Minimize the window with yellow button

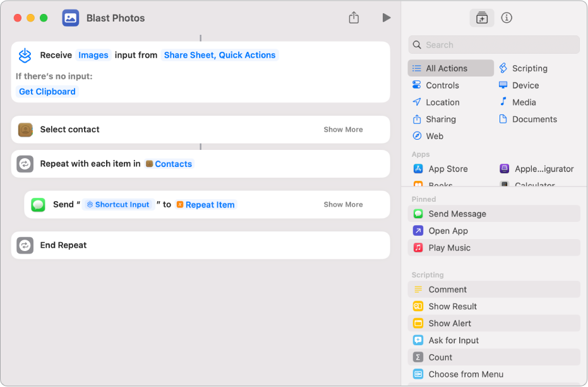click(x=31, y=18)
